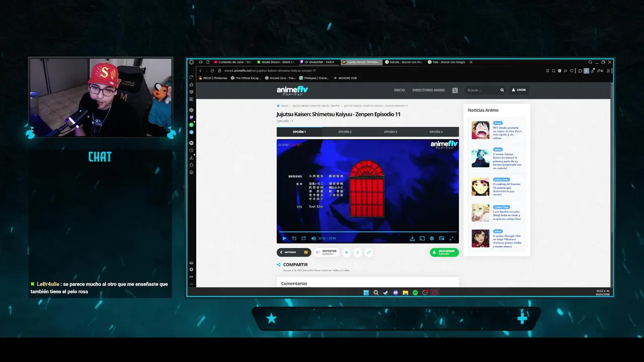Screen dimensions: 644x362
Task: Click the round expand player button
Action: [x=369, y=252]
